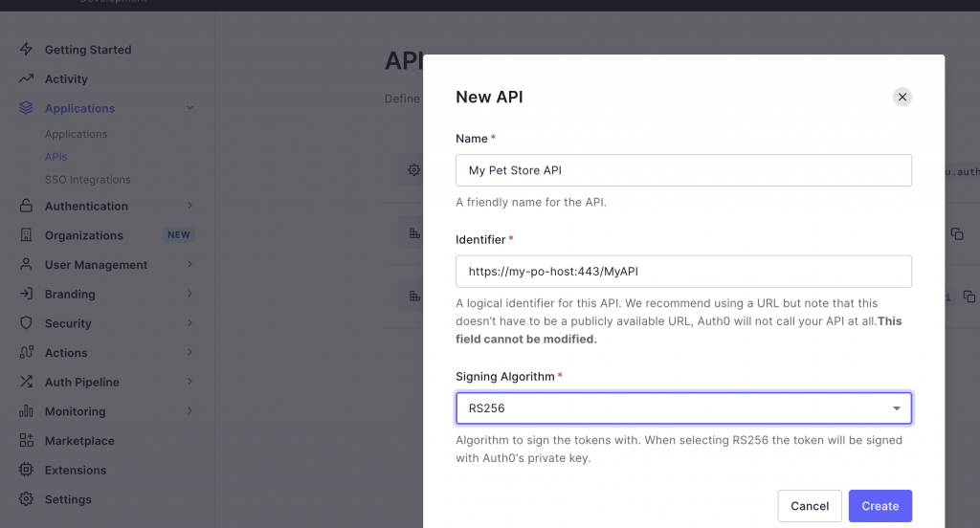Click the Monitoring bar chart icon
This screenshot has width=980, height=528.
[26, 410]
